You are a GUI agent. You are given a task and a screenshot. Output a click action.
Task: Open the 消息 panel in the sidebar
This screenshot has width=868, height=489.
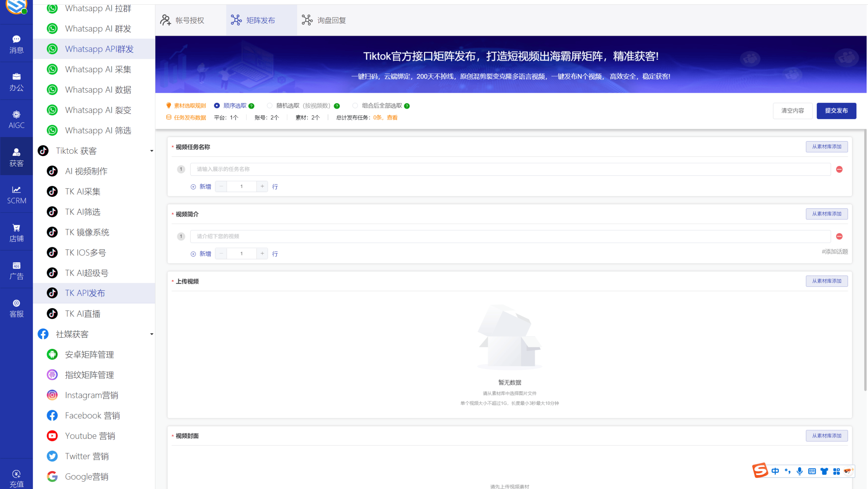16,43
